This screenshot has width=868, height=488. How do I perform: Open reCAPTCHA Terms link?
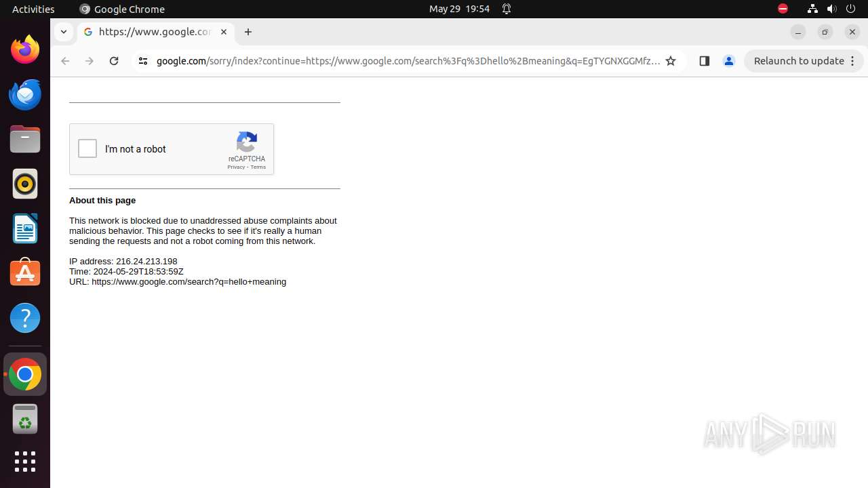[x=258, y=167]
